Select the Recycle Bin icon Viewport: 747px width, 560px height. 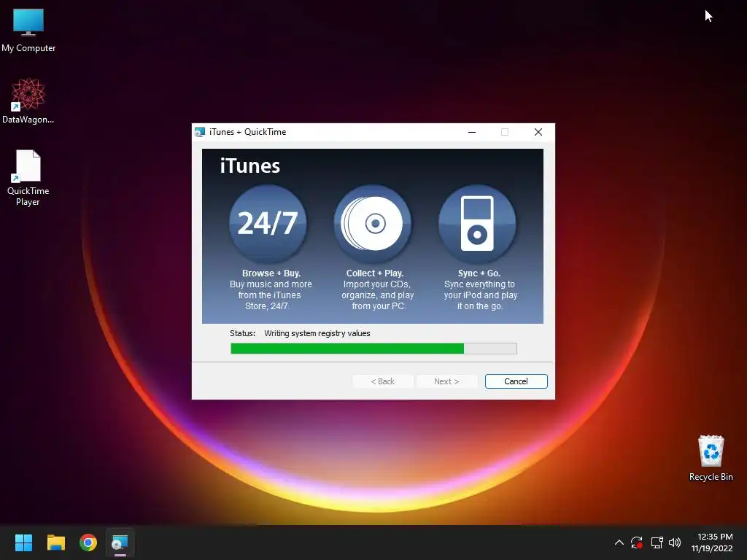tap(711, 458)
